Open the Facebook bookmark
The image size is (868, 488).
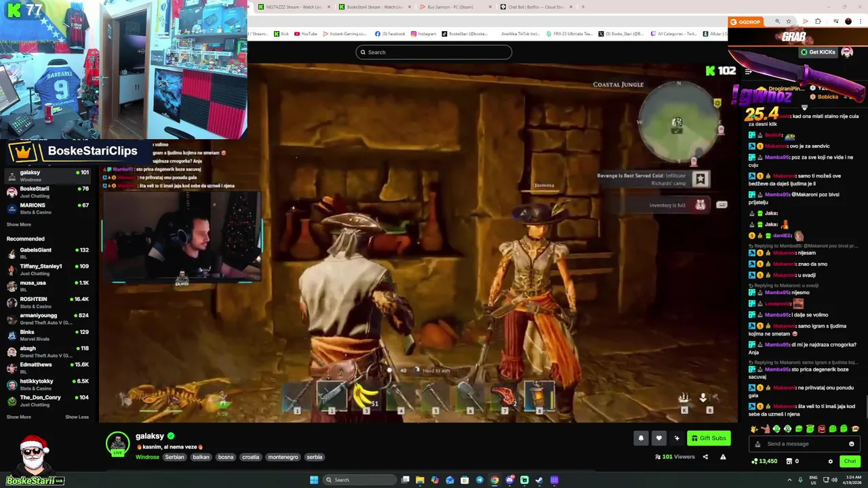[x=390, y=34]
